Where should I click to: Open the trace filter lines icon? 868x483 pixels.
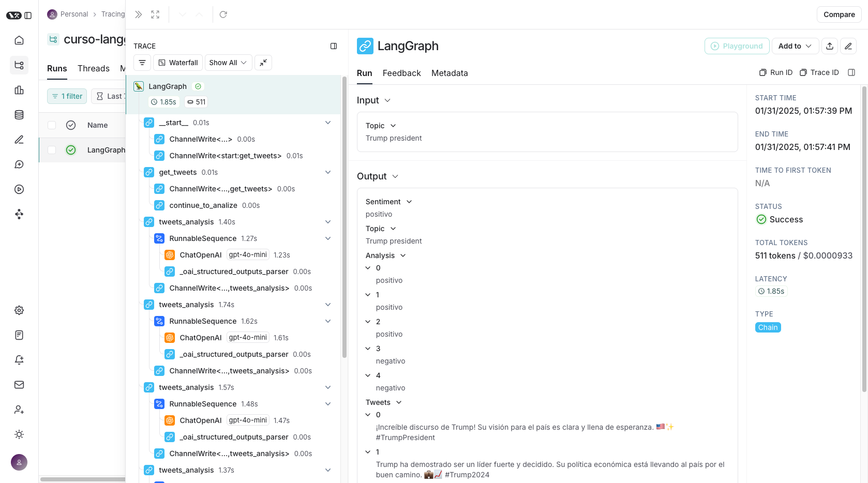click(x=142, y=63)
